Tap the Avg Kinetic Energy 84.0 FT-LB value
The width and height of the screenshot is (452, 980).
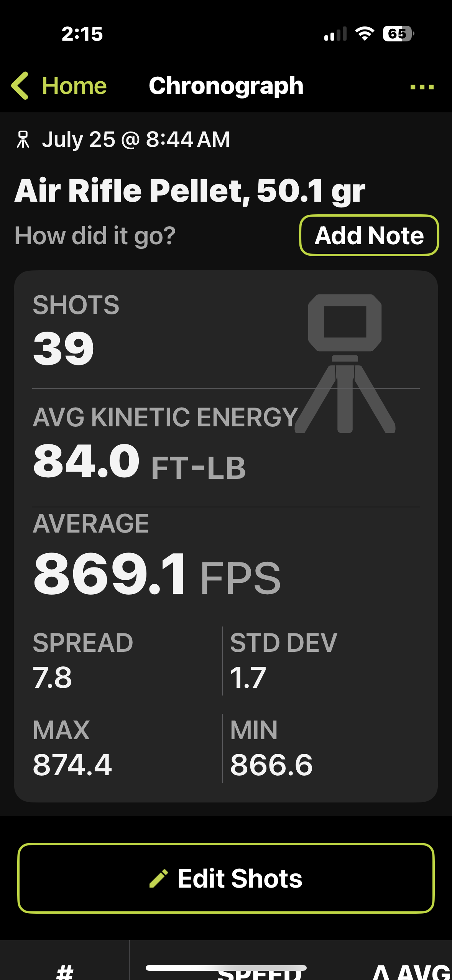(x=140, y=460)
